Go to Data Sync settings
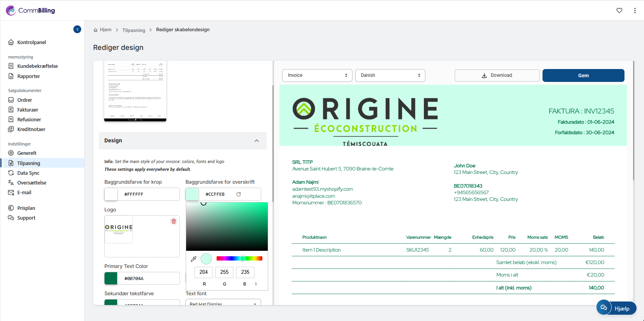Viewport: 644px width, 321px height. click(28, 173)
